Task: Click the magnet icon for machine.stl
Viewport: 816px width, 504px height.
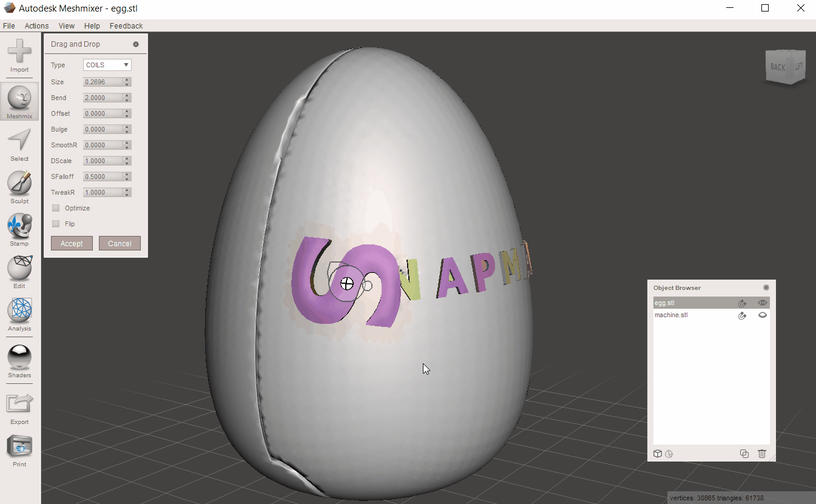Action: (x=742, y=315)
